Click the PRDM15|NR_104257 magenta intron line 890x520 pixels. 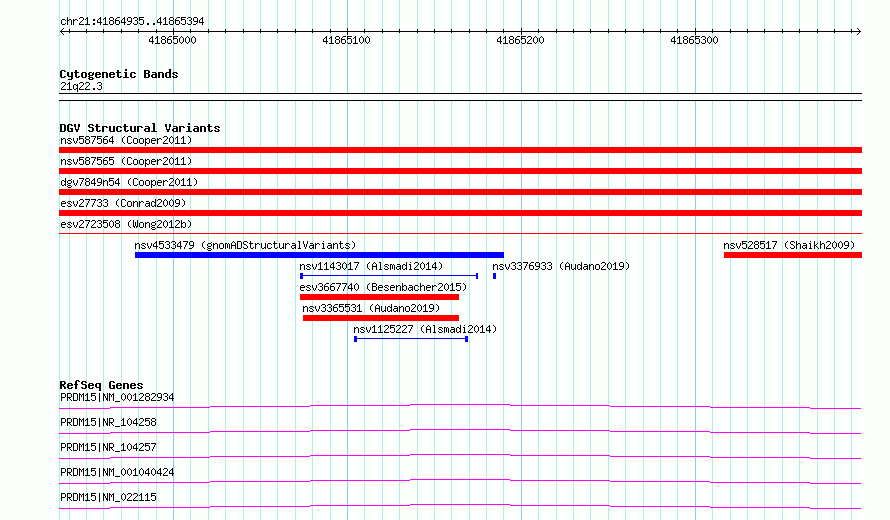click(x=460, y=456)
